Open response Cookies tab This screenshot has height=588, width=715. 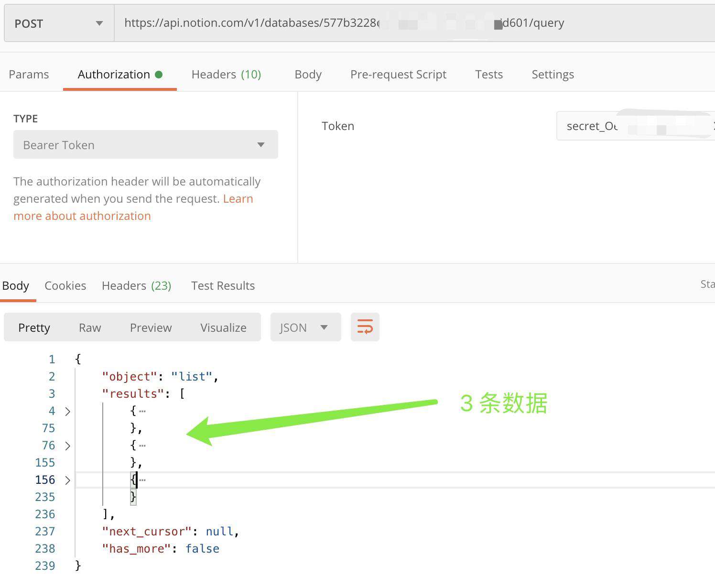65,286
